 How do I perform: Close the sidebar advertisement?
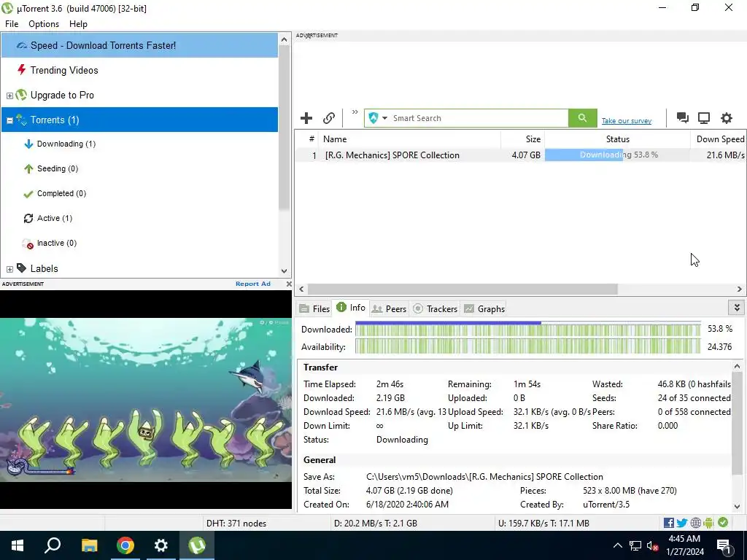tap(289, 284)
